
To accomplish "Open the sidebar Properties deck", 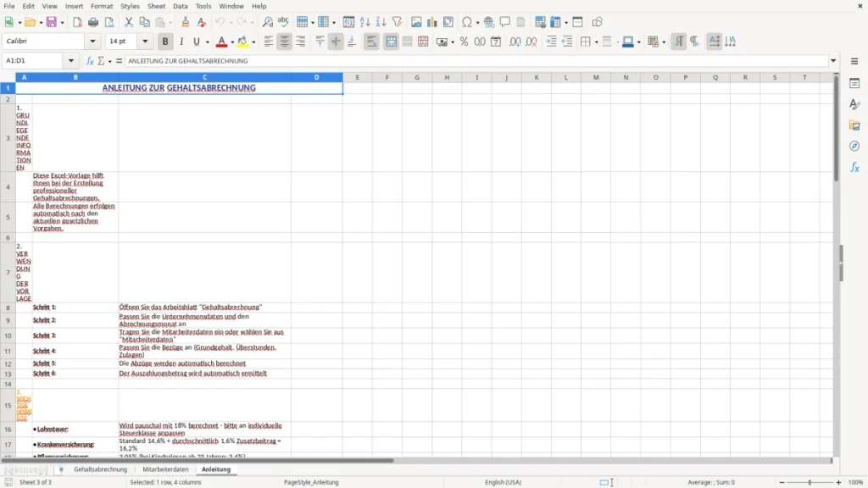I will click(854, 83).
